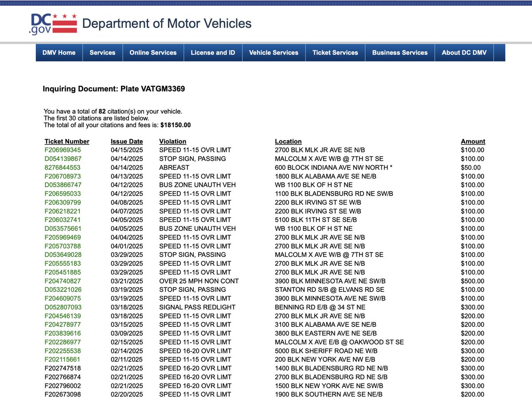The image size is (532, 419).
Task: Open ticket F204278977
Action: pos(63,325)
